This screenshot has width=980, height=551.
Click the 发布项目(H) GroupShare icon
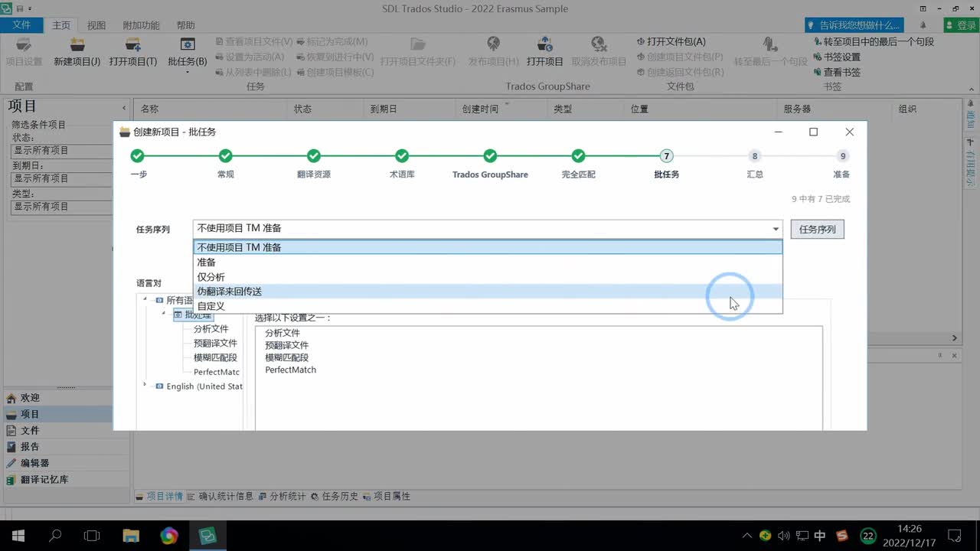pos(493,52)
